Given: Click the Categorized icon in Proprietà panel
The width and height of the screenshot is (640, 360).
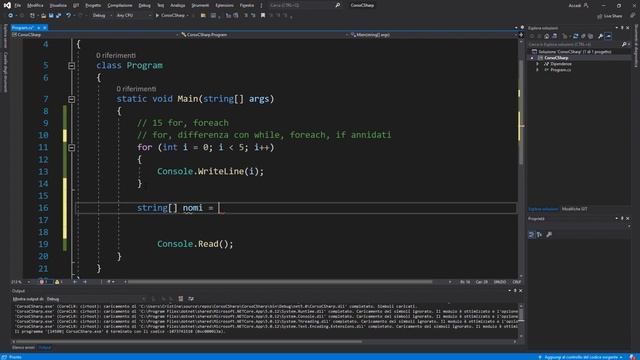Looking at the screenshot, I should coord(531,235).
